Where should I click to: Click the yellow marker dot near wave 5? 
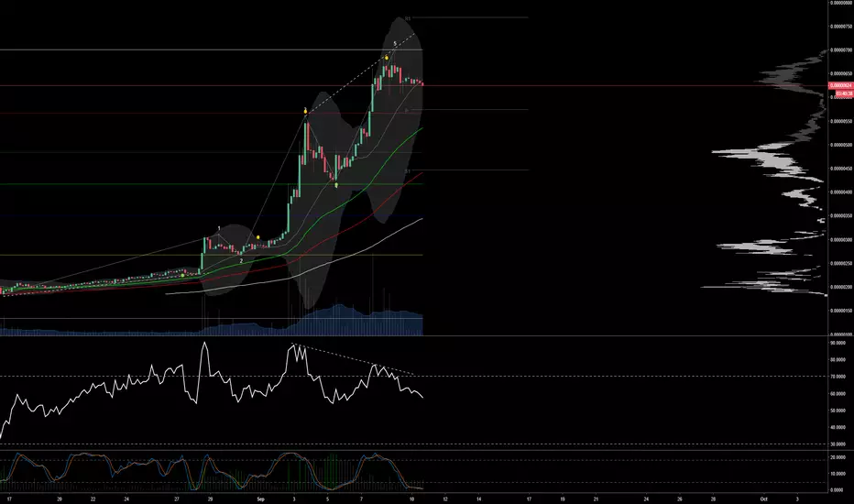tap(386, 58)
